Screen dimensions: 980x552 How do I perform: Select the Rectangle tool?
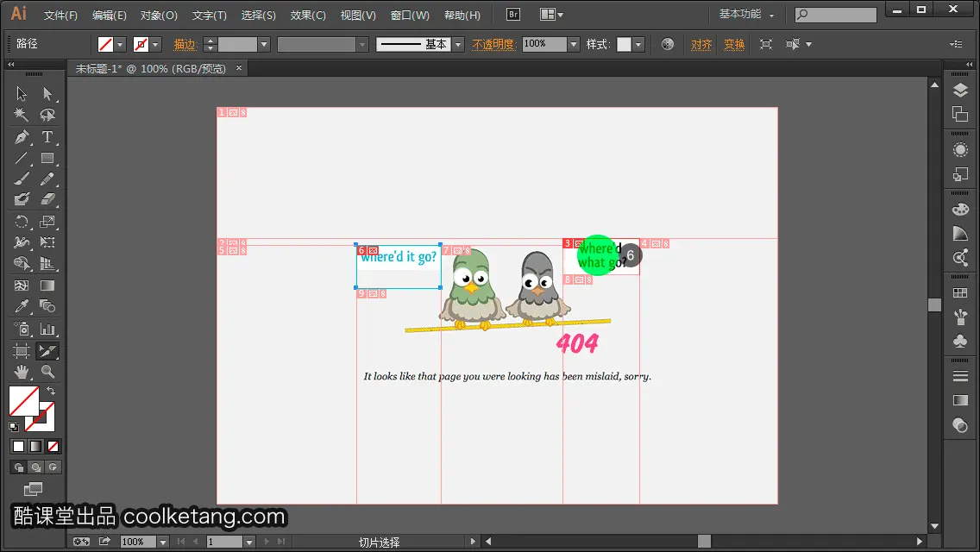coord(47,158)
